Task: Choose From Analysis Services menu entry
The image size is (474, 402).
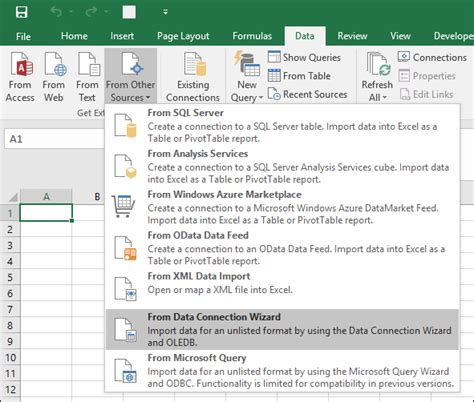Action: 282,166
